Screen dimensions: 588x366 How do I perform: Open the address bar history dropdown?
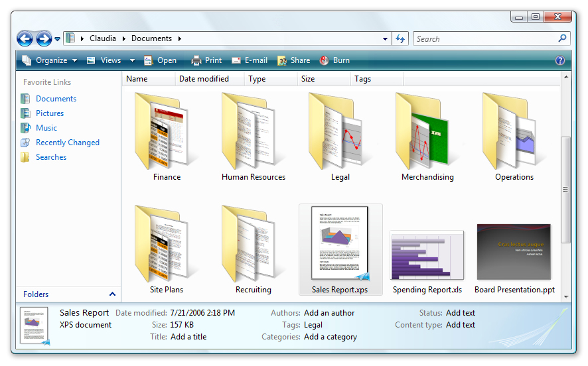click(x=385, y=39)
